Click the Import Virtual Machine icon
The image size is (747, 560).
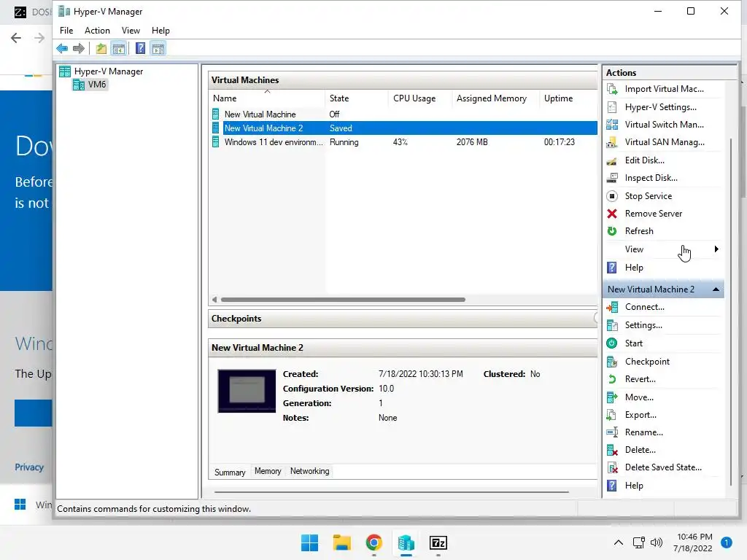[612, 89]
